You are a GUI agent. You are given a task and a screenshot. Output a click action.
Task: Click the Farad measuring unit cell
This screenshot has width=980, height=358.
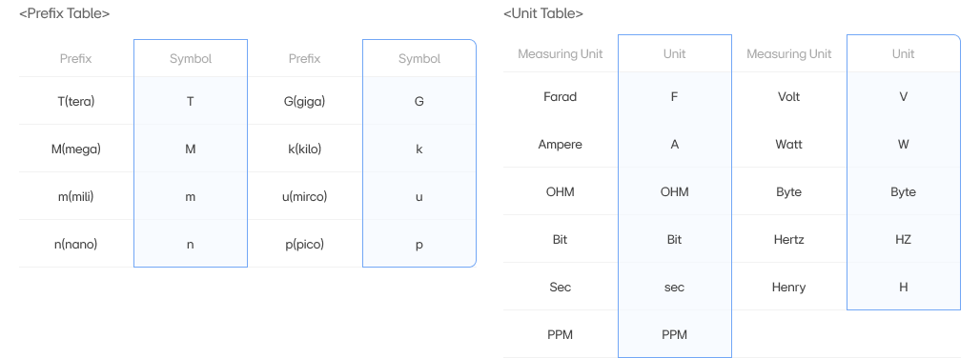[560, 97]
